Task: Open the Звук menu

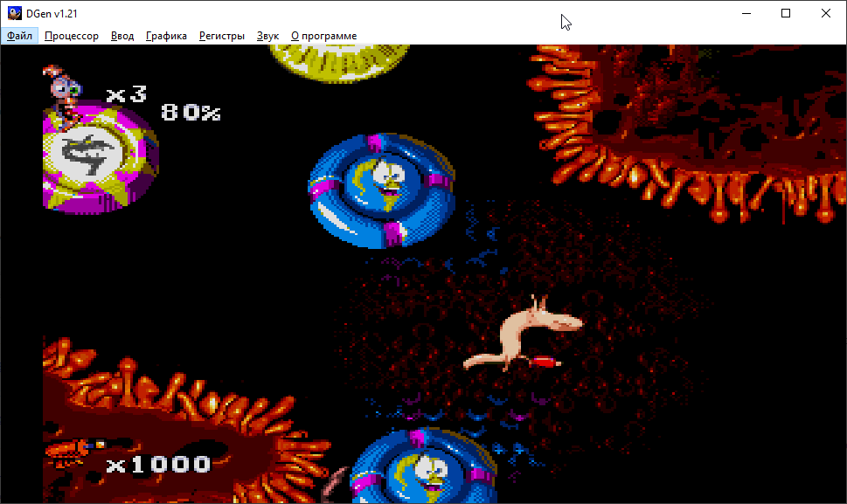Action: pos(267,36)
